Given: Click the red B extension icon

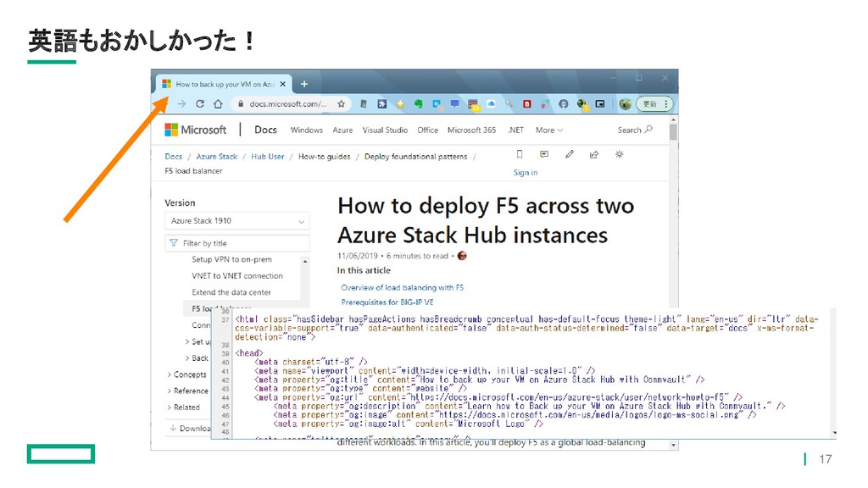Looking at the screenshot, I should tap(527, 103).
